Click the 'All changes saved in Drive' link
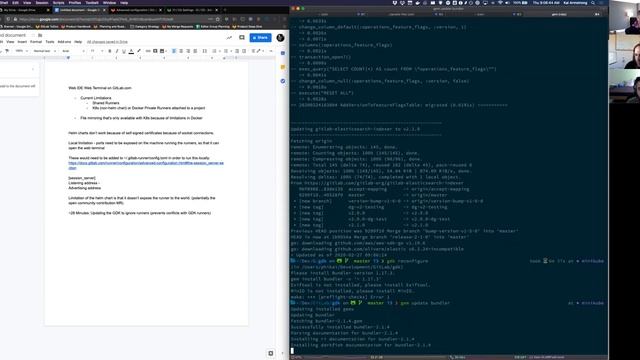Viewport: 640px width, 360px height. click(107, 42)
